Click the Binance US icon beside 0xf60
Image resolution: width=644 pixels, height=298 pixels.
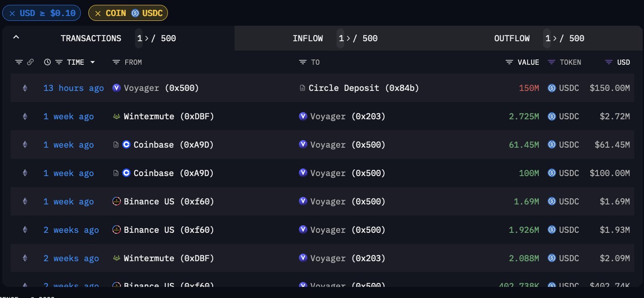[x=116, y=201]
